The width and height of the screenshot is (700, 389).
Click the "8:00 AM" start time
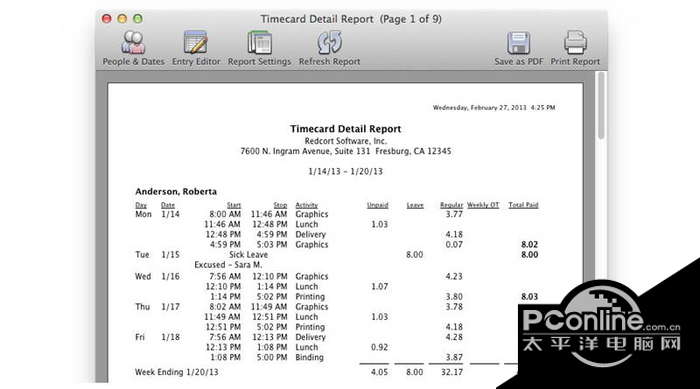click(x=225, y=214)
